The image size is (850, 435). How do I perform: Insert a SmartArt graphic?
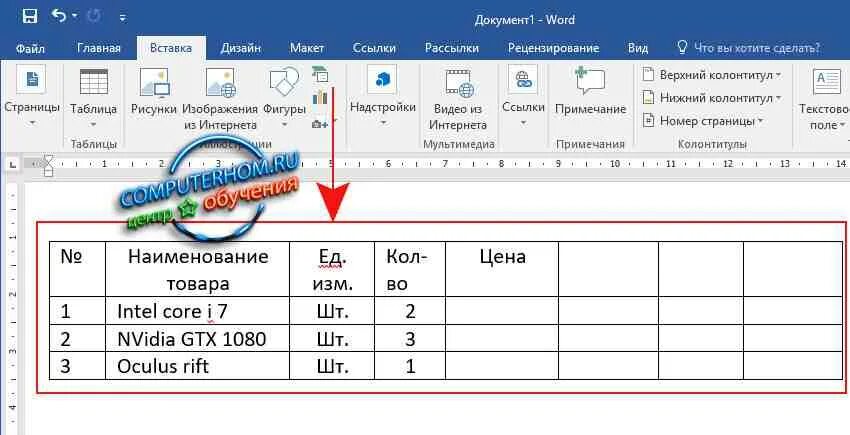click(x=320, y=74)
